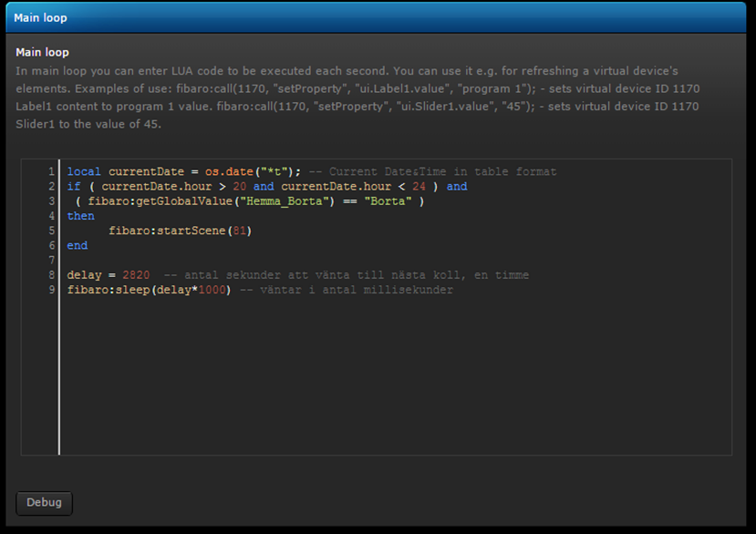Click line number 2 in the gutter
The height and width of the screenshot is (534, 756).
[x=52, y=186]
